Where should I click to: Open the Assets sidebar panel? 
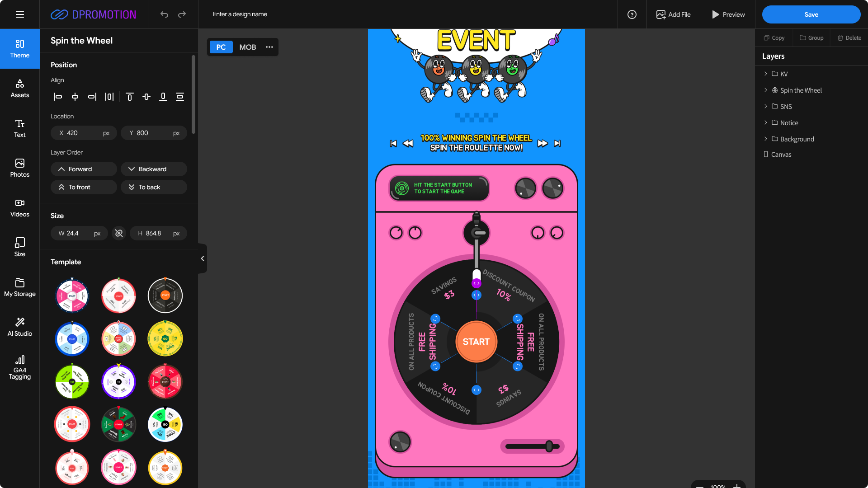tap(19, 88)
